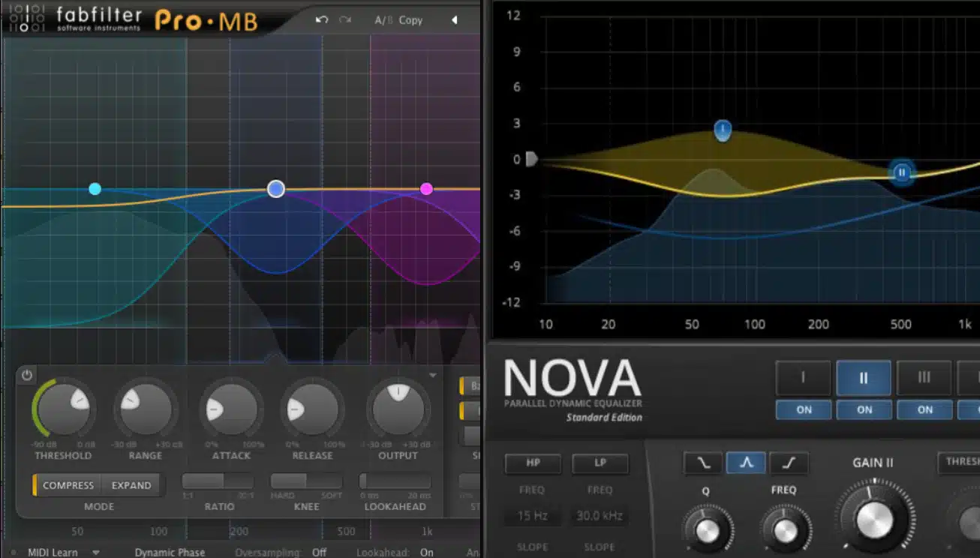The width and height of the screenshot is (980, 558).
Task: Select band I node in the Nova graph
Action: coord(722,131)
